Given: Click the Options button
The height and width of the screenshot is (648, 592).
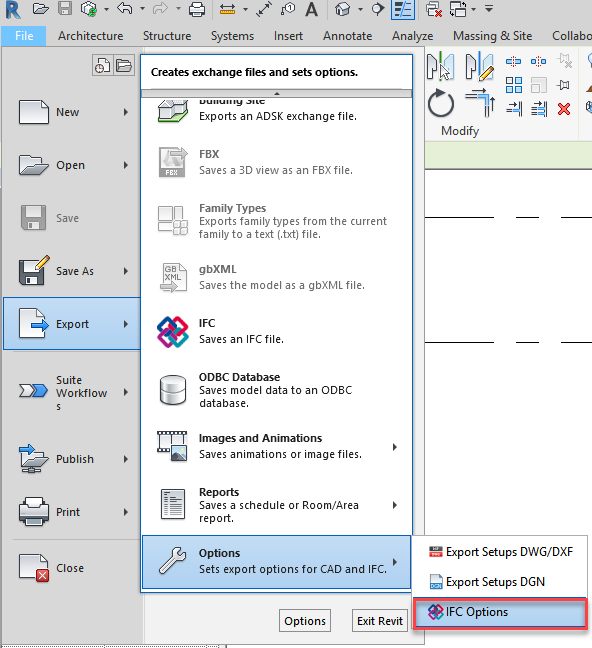Looking at the screenshot, I should pyautogui.click(x=305, y=621).
